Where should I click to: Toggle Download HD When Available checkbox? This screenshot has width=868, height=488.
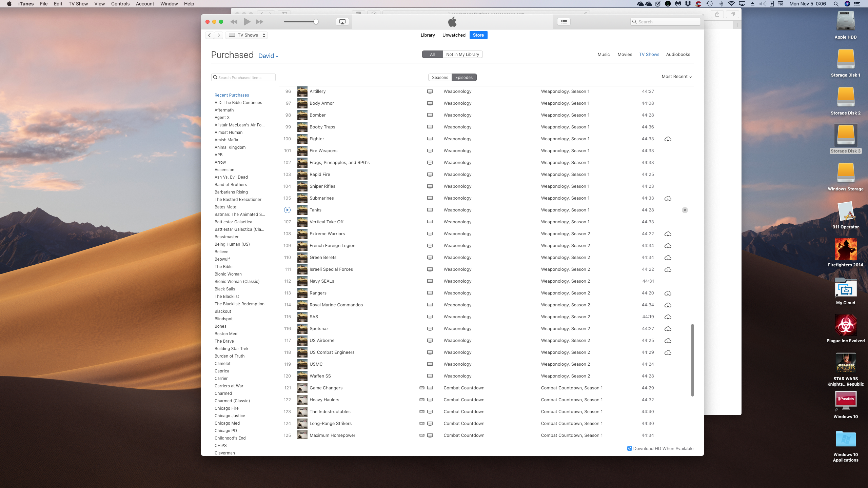629,448
